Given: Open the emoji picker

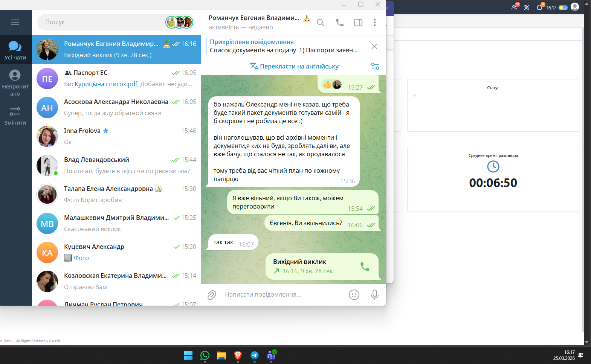Looking at the screenshot, I should click(354, 295).
